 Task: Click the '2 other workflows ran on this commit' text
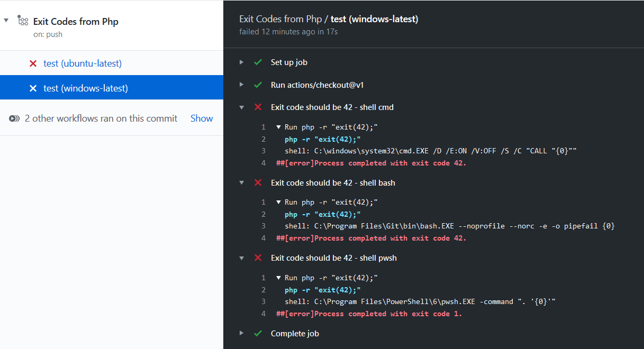[101, 118]
